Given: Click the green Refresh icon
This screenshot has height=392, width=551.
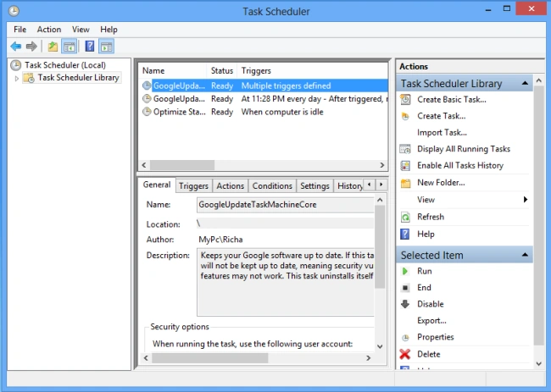Looking at the screenshot, I should pyautogui.click(x=405, y=218).
